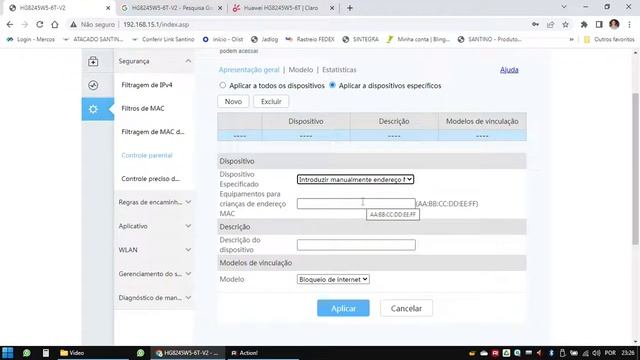Open the status monitor sidebar icon
The width and height of the screenshot is (640, 360).
coord(93,85)
